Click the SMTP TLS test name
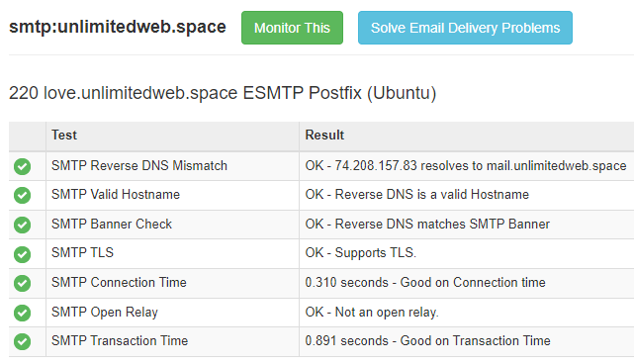The height and width of the screenshot is (364, 634). [x=82, y=253]
